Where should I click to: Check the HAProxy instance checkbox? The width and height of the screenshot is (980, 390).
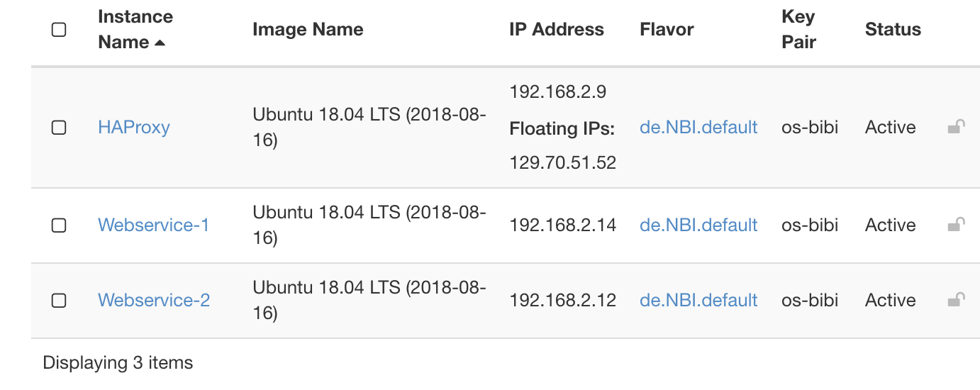point(60,128)
